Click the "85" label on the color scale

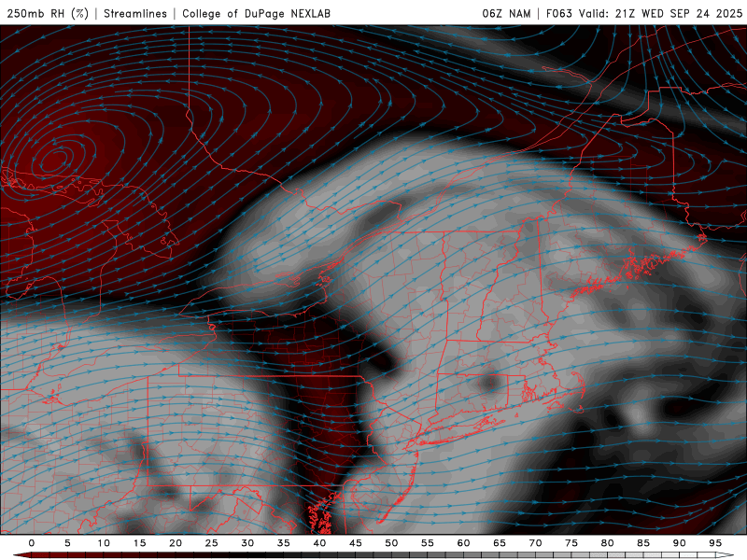click(643, 543)
